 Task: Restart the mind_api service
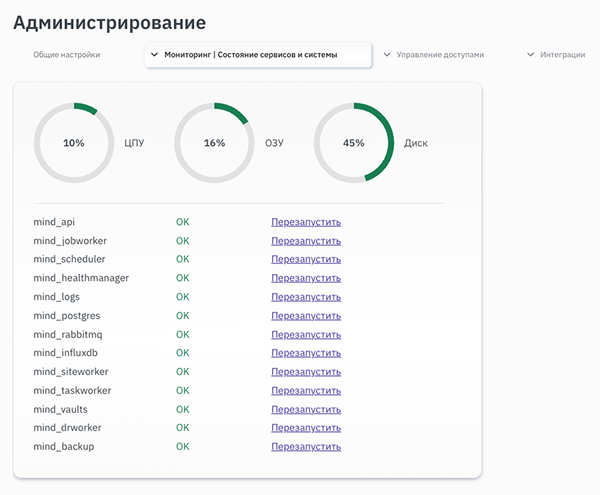coord(306,222)
